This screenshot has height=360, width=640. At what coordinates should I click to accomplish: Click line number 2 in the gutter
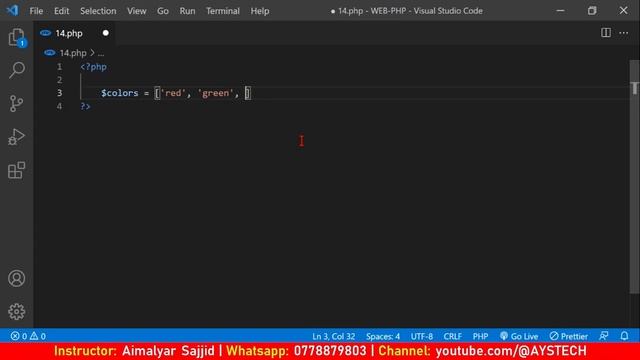click(60, 80)
